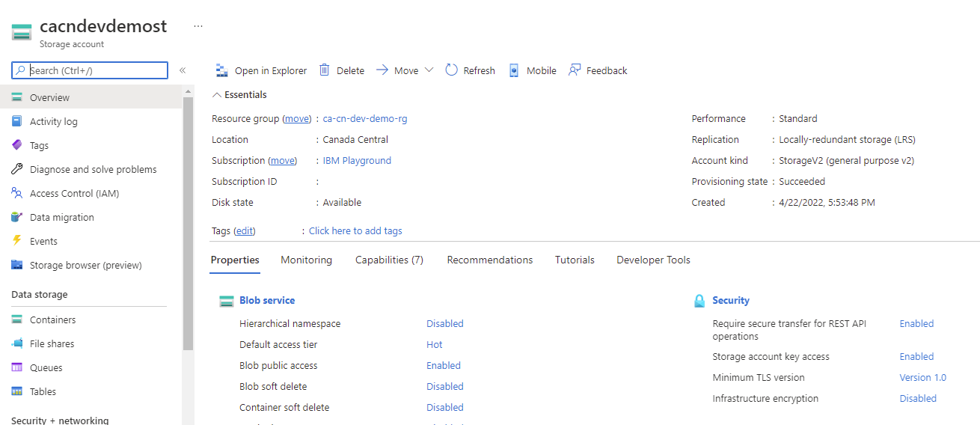Click the Delete trash can icon
The width and height of the screenshot is (980, 425).
coord(325,70)
